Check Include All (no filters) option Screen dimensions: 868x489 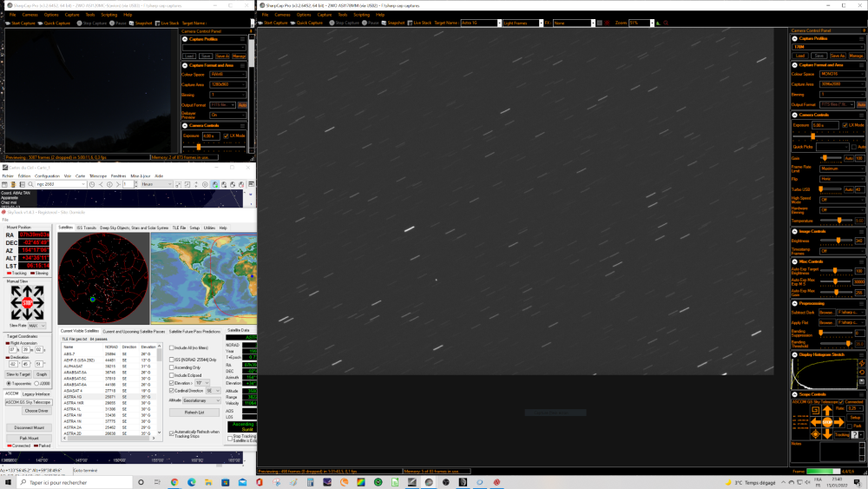pos(172,347)
